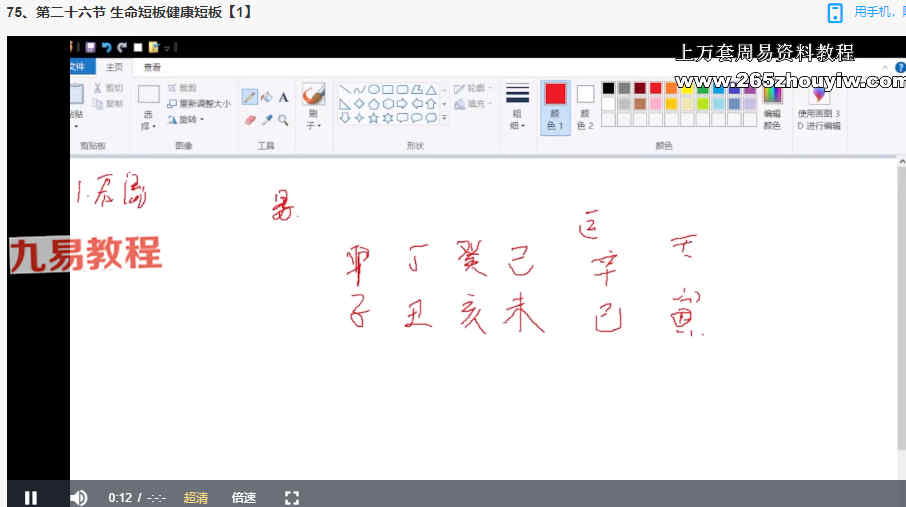This screenshot has width=906, height=507.
Task: Choose the Hexagon shape
Action: tap(388, 104)
